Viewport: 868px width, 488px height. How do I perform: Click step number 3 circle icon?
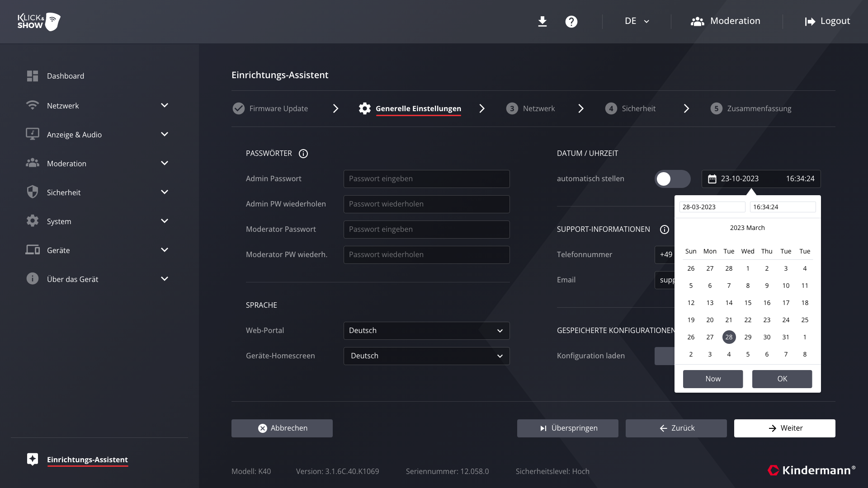[x=512, y=108]
